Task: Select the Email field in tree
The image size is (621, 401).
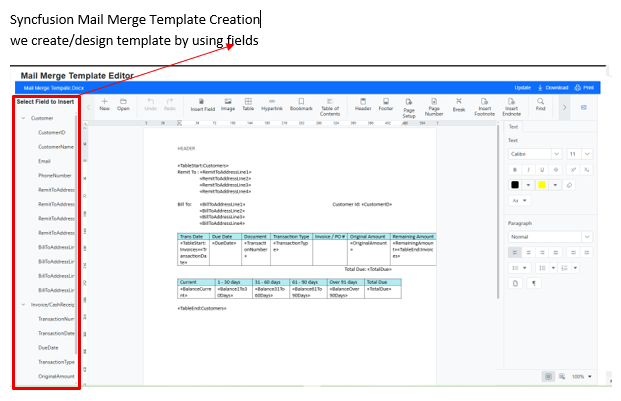Action: pyautogui.click(x=45, y=160)
